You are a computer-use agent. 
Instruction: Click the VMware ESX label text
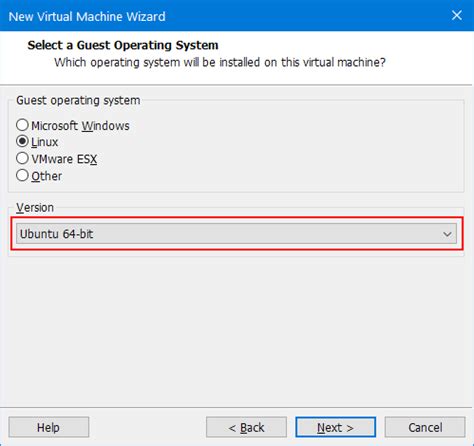click(x=64, y=159)
